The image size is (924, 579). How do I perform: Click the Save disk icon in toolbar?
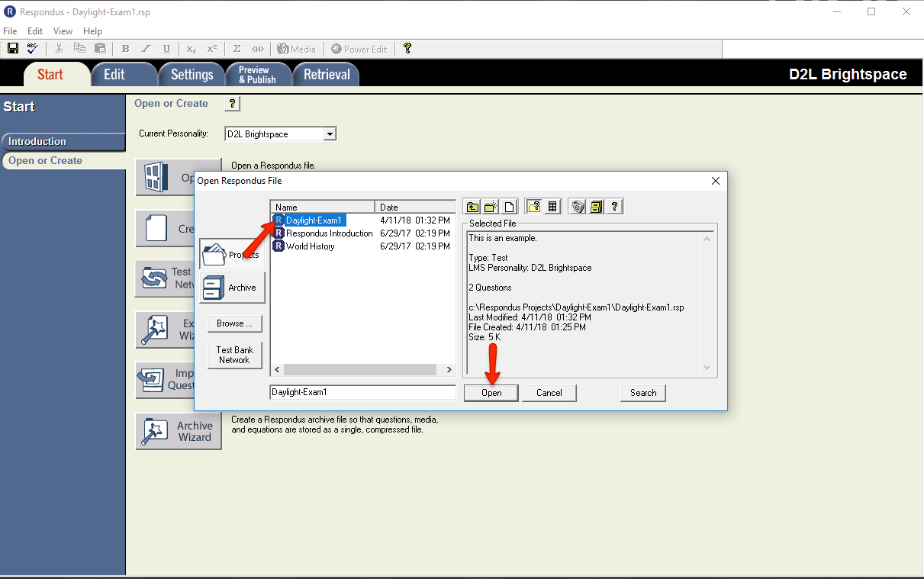(13, 48)
